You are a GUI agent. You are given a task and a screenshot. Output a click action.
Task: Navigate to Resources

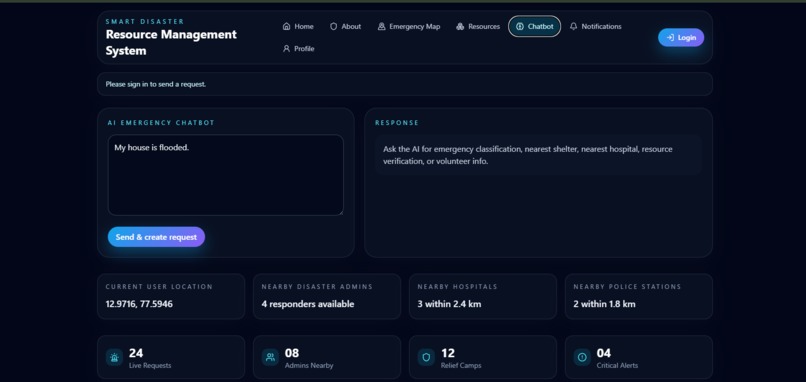pos(478,26)
